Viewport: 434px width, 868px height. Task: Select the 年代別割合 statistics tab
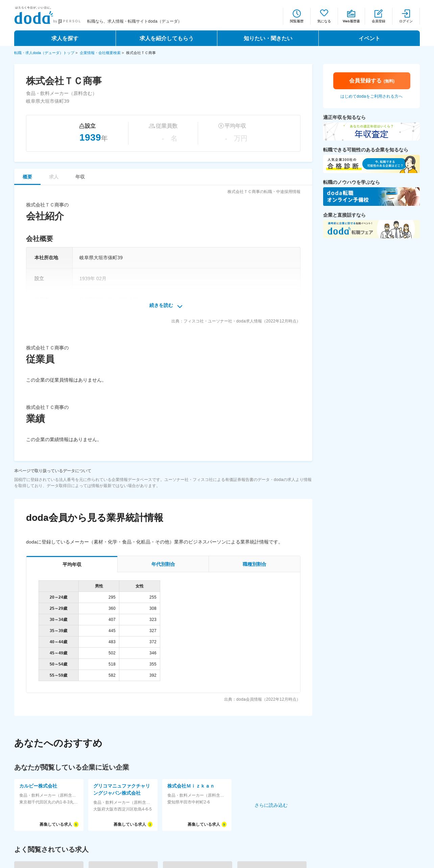pos(163,564)
